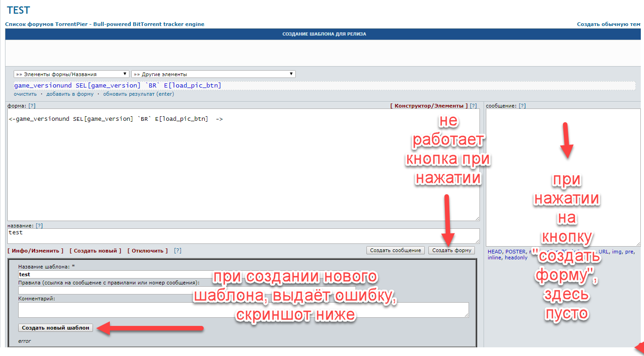Click добавить в форму link
The image size is (644, 356).
pos(70,94)
